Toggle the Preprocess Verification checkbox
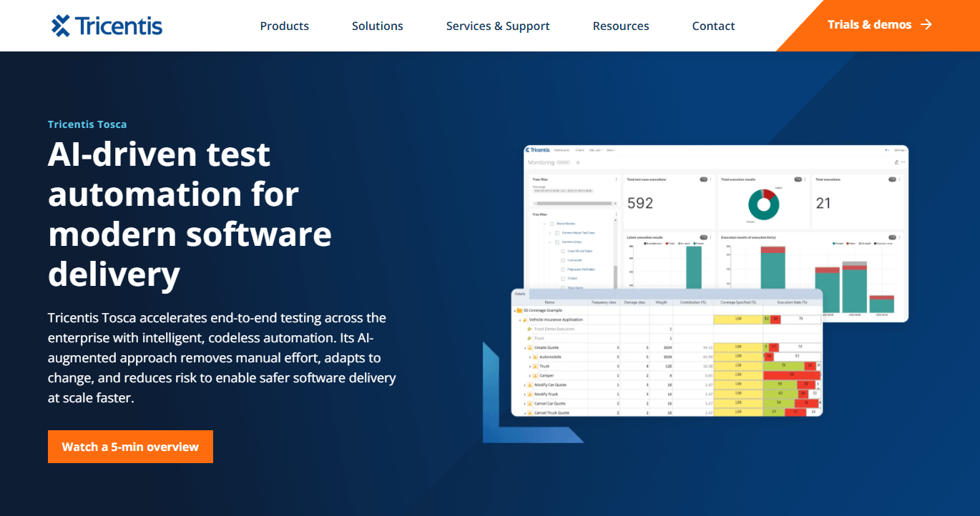The height and width of the screenshot is (516, 980). click(x=563, y=269)
